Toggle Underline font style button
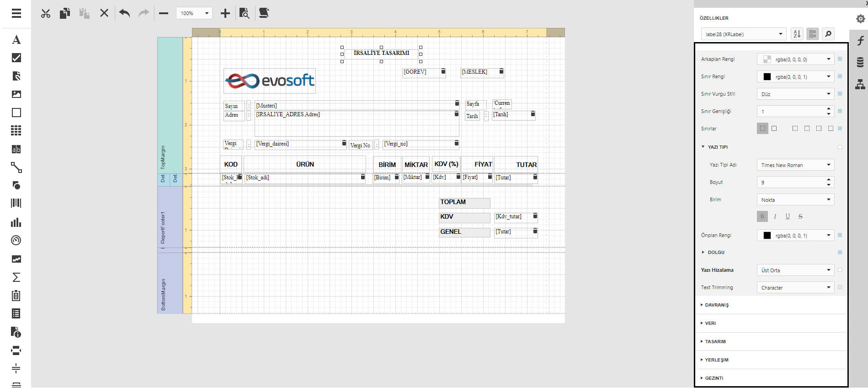 788,216
